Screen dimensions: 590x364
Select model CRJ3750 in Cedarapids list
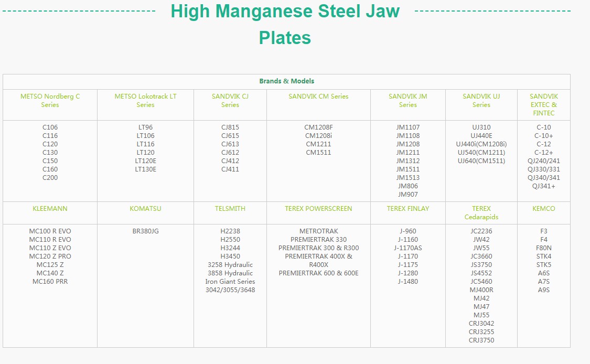pos(481,340)
